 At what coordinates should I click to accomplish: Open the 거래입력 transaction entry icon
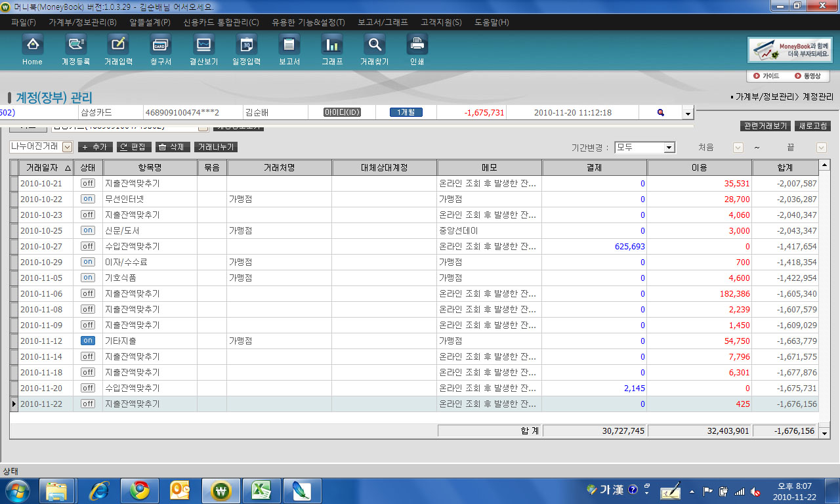point(118,45)
